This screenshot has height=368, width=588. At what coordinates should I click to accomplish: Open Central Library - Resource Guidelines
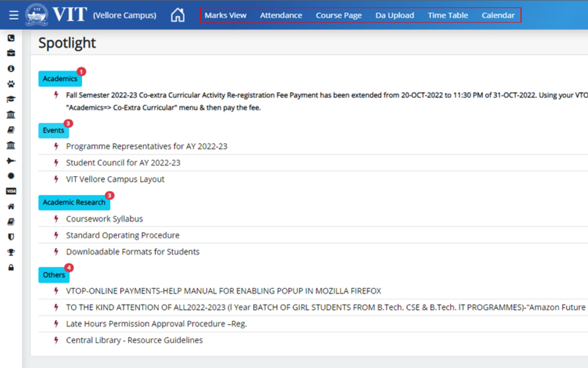coord(134,340)
